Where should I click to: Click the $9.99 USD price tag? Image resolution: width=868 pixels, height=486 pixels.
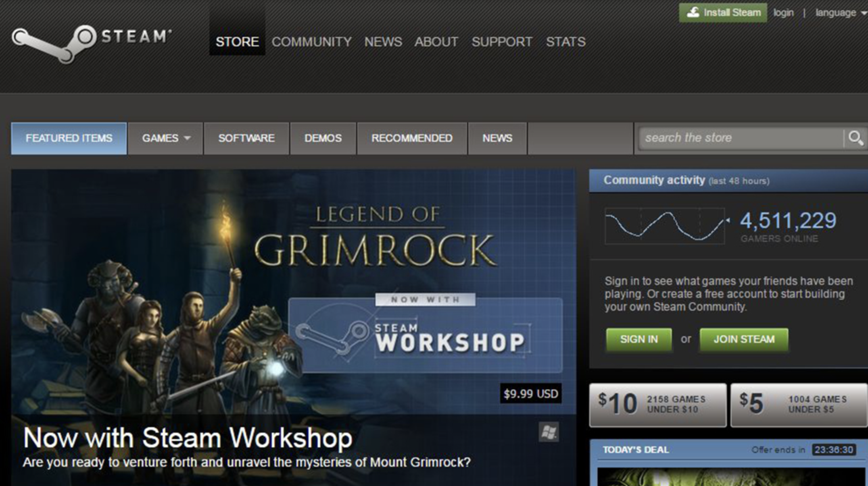[x=531, y=394]
